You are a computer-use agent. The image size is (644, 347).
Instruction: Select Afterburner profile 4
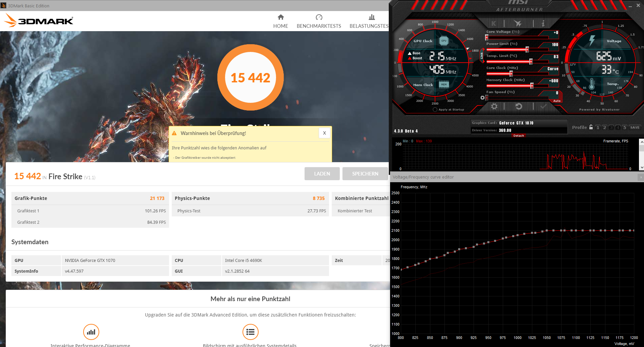pos(618,128)
